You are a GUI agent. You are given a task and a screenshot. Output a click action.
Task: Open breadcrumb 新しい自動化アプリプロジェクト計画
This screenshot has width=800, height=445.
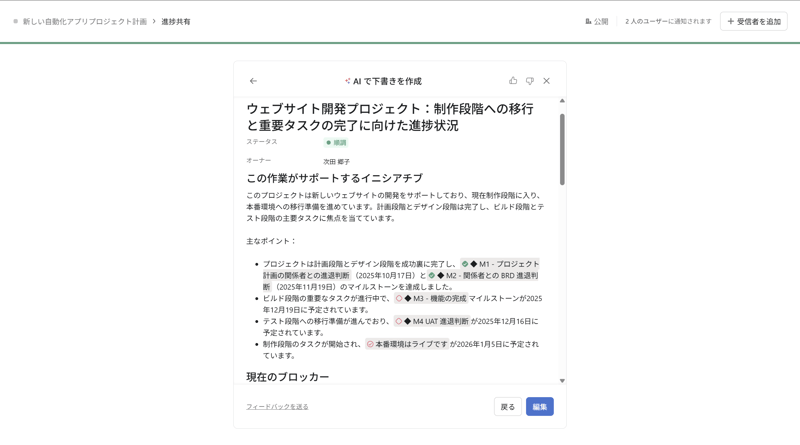point(85,21)
